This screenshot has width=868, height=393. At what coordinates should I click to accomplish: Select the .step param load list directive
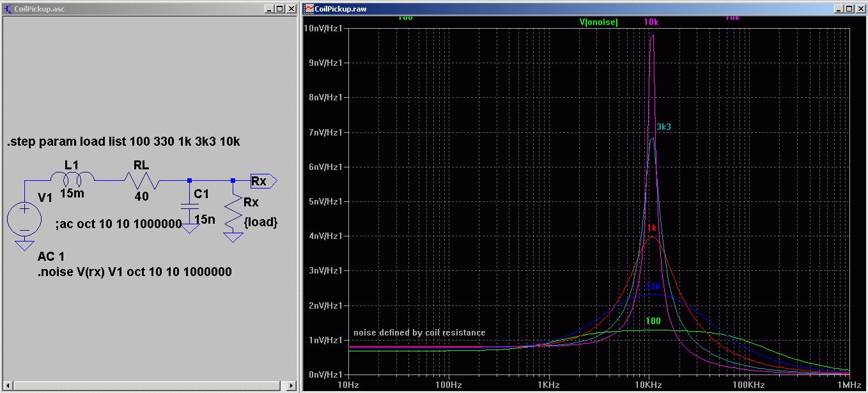click(123, 142)
